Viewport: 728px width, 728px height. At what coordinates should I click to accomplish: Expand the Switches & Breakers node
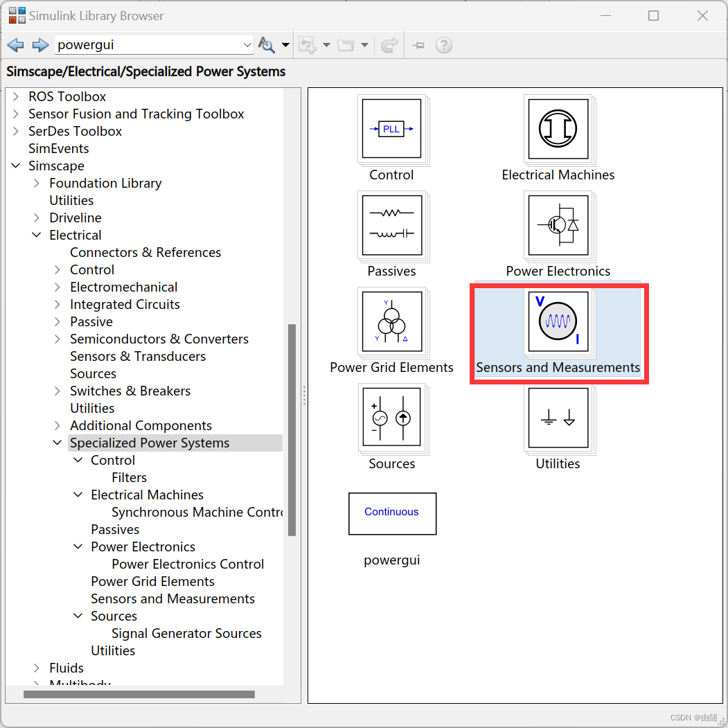click(x=57, y=391)
